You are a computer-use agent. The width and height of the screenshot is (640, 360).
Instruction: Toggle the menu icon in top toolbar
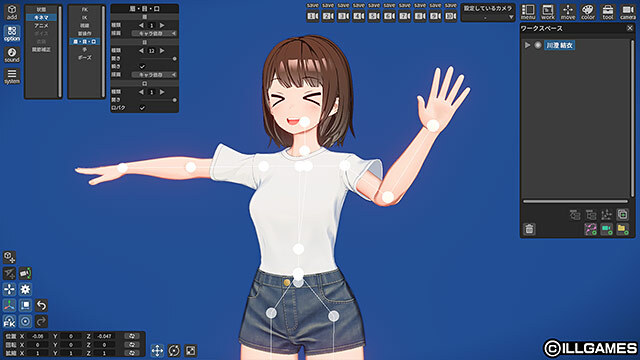(528, 12)
